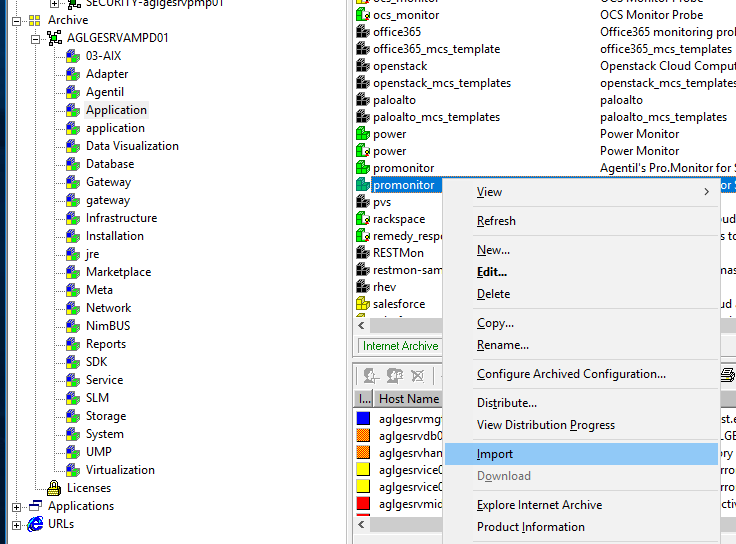
Task: Click the AGLGESRVAMPD01 network hub icon
Action: point(54,38)
